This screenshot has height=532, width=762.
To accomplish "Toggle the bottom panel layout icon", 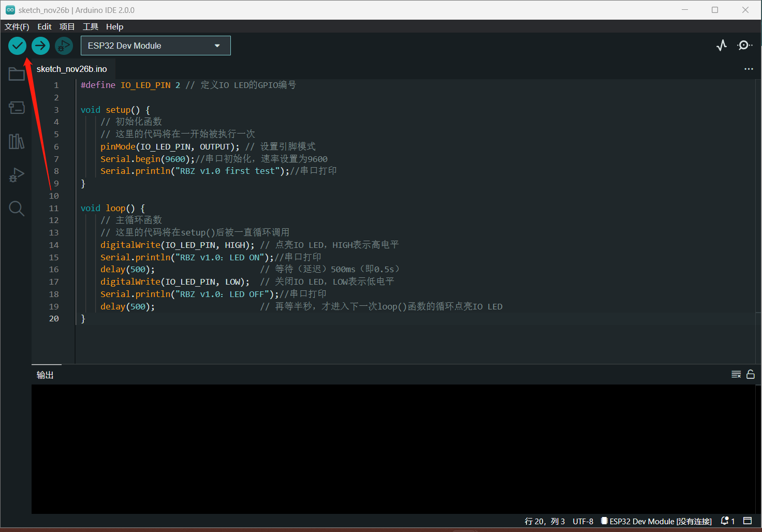I will pyautogui.click(x=748, y=521).
